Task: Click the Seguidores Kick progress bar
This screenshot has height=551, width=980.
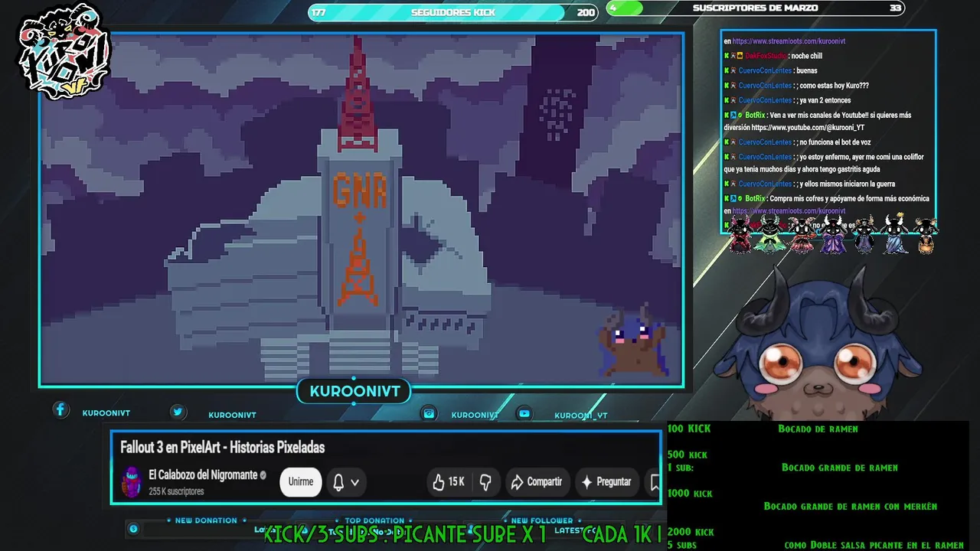Action: tap(453, 12)
